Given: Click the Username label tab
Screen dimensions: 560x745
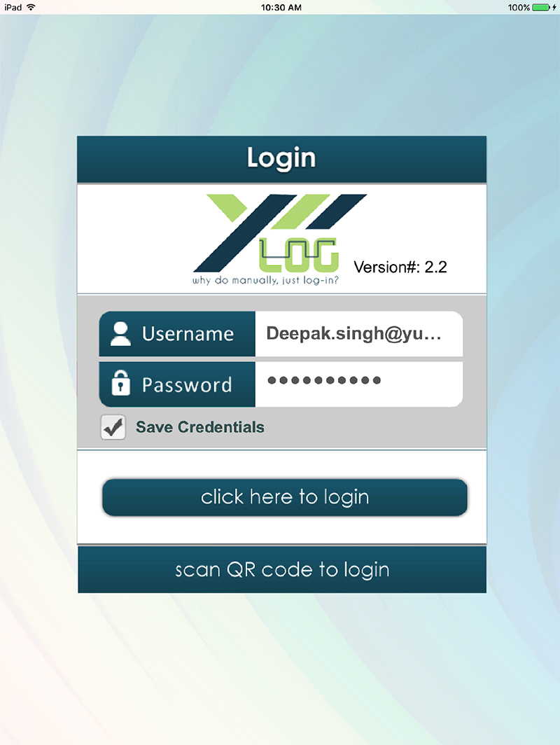Looking at the screenshot, I should 177,333.
